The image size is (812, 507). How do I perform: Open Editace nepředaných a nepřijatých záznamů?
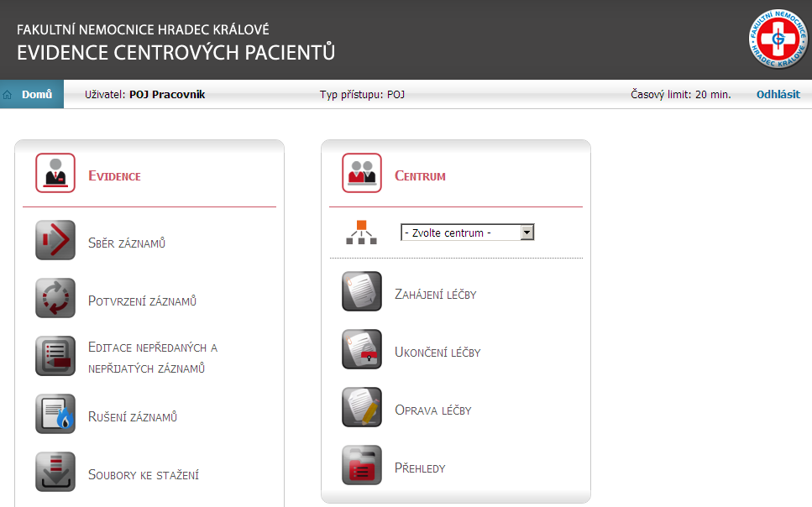(x=153, y=358)
